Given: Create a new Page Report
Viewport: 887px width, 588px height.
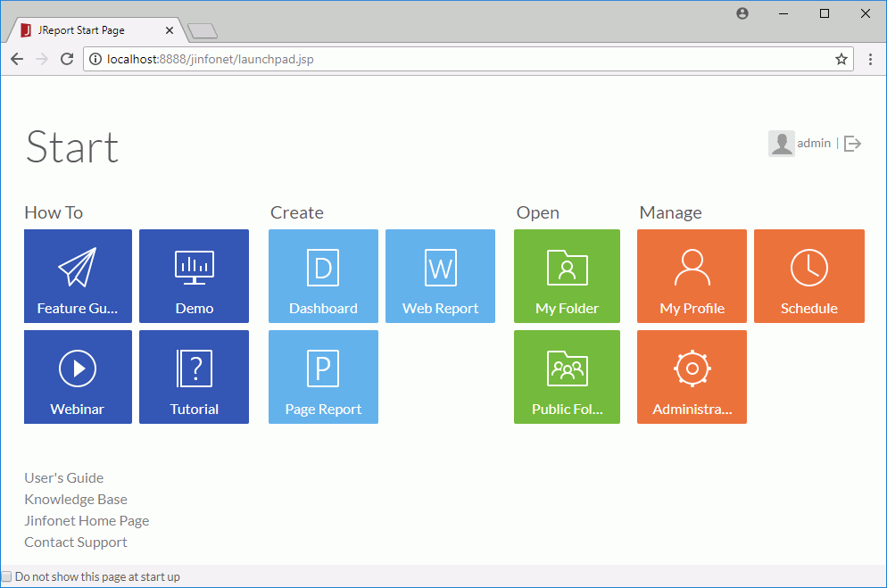Looking at the screenshot, I should coord(323,377).
